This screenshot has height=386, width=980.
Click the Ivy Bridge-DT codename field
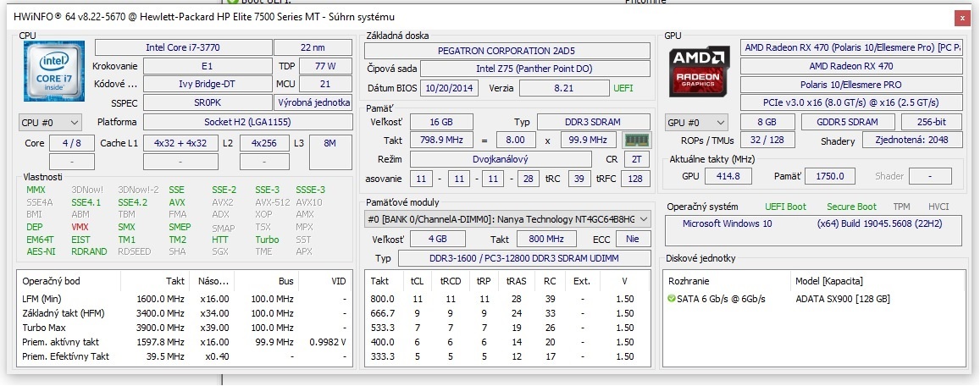(x=207, y=84)
